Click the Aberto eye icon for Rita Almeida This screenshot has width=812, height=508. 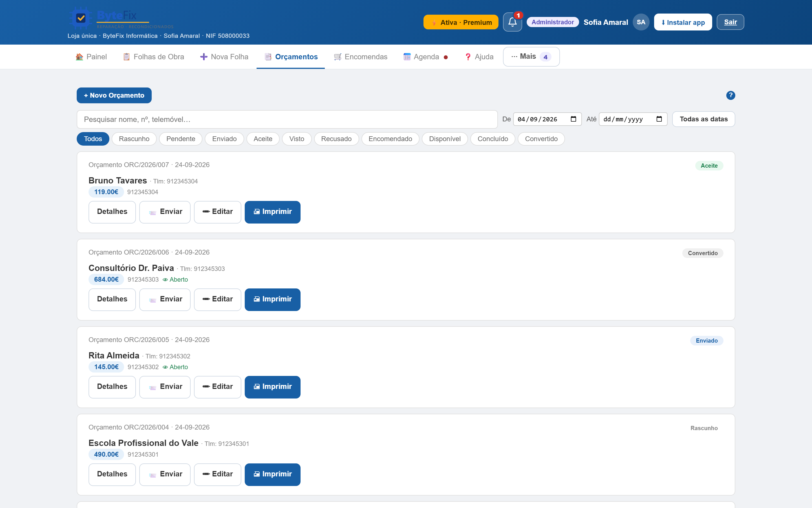coord(165,367)
